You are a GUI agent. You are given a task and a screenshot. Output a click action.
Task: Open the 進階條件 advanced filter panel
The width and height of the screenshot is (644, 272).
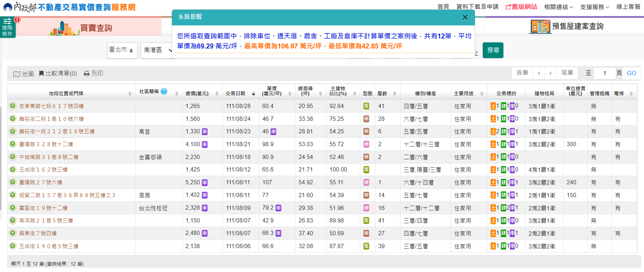pyautogui.click(x=7, y=27)
